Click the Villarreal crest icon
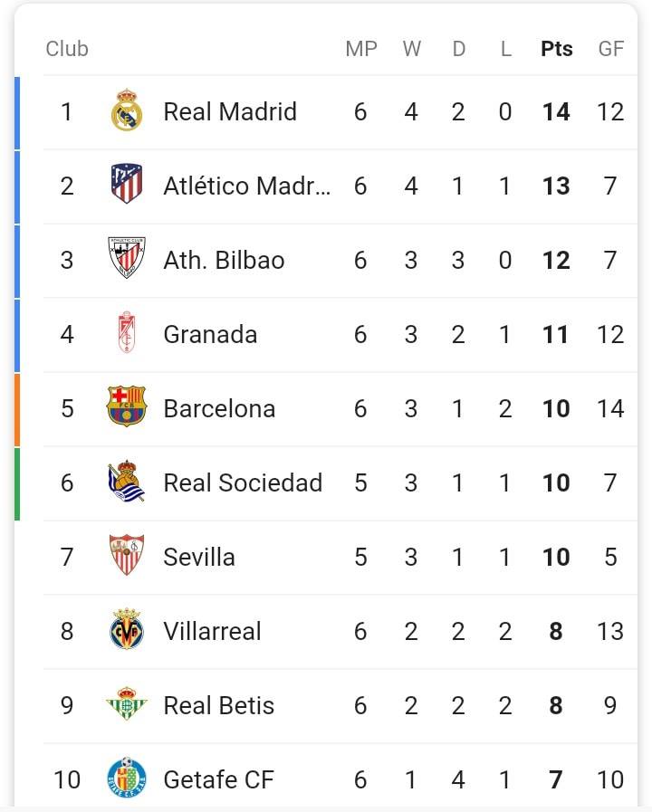652x812 pixels. pyautogui.click(x=127, y=629)
